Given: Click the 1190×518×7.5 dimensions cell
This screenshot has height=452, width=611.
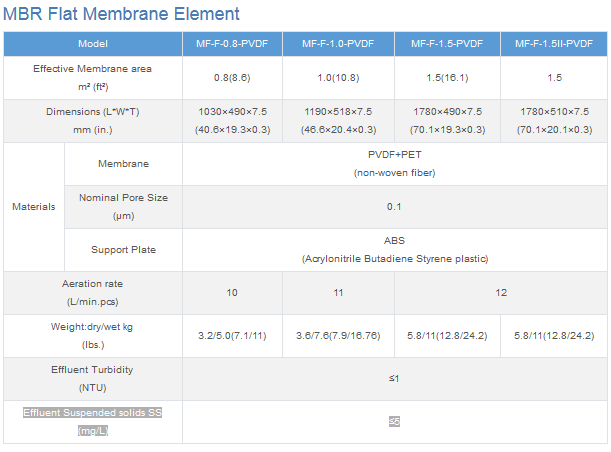Looking at the screenshot, I should pos(338,120).
